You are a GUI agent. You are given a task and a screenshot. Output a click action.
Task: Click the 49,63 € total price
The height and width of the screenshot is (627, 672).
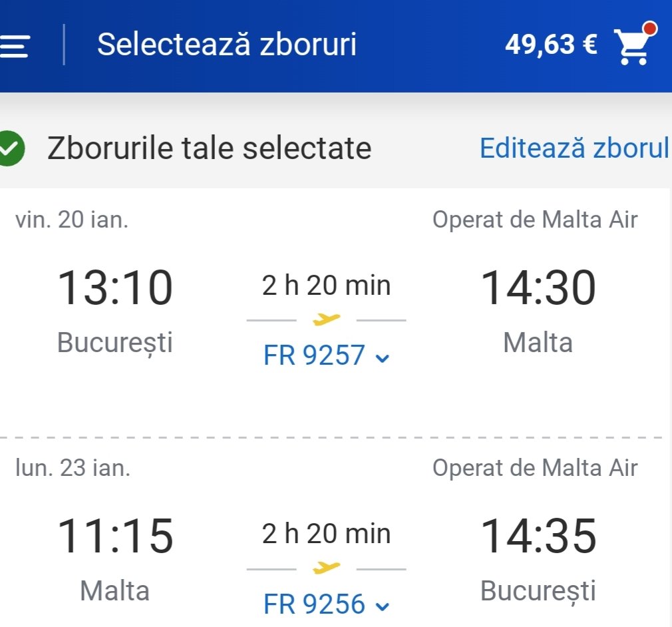click(x=550, y=45)
